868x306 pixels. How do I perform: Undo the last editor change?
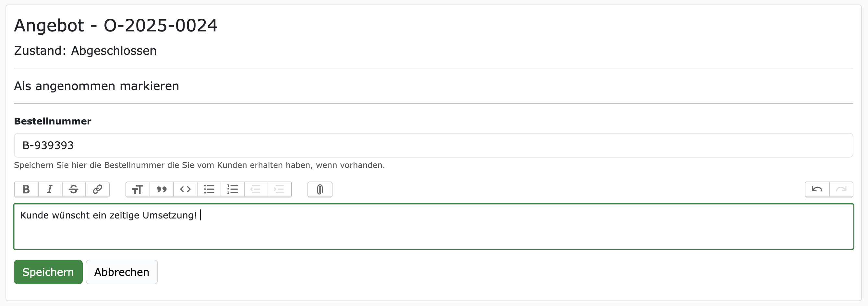[x=817, y=189]
